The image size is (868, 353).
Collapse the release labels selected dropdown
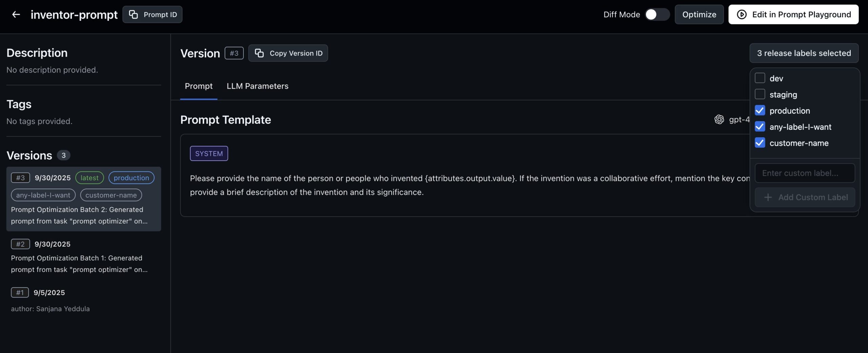click(x=804, y=53)
